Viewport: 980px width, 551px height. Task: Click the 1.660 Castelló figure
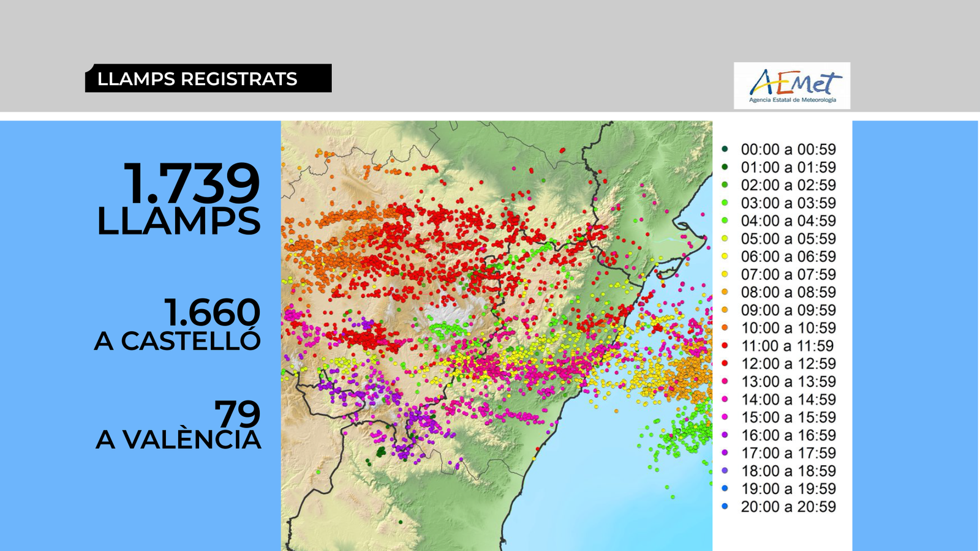click(212, 312)
